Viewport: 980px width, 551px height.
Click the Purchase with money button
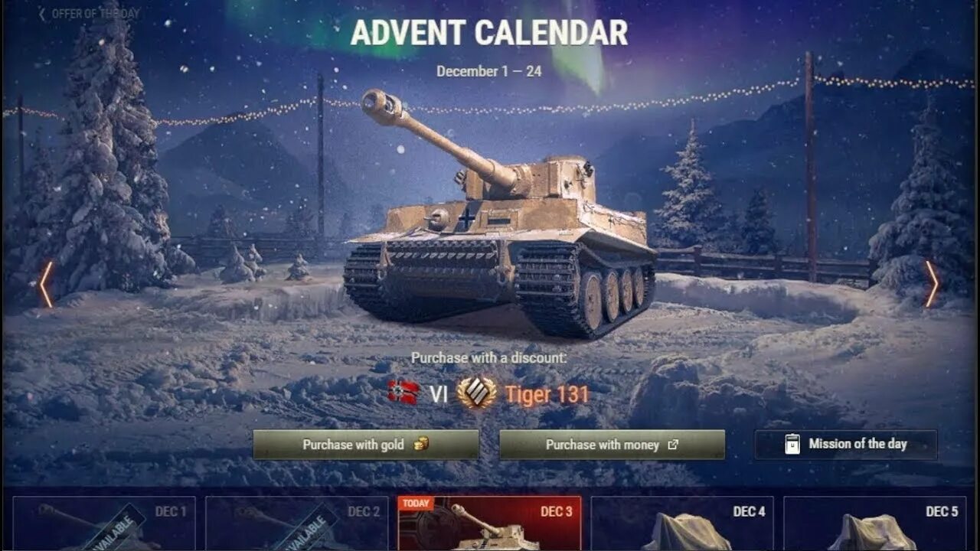(612, 445)
